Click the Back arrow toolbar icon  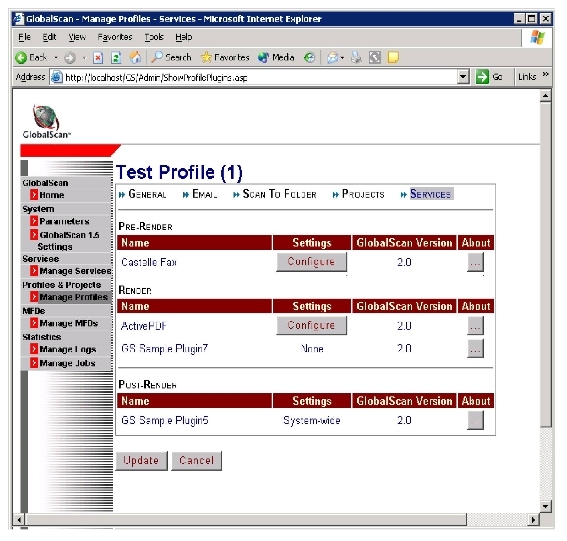pyautogui.click(x=21, y=57)
